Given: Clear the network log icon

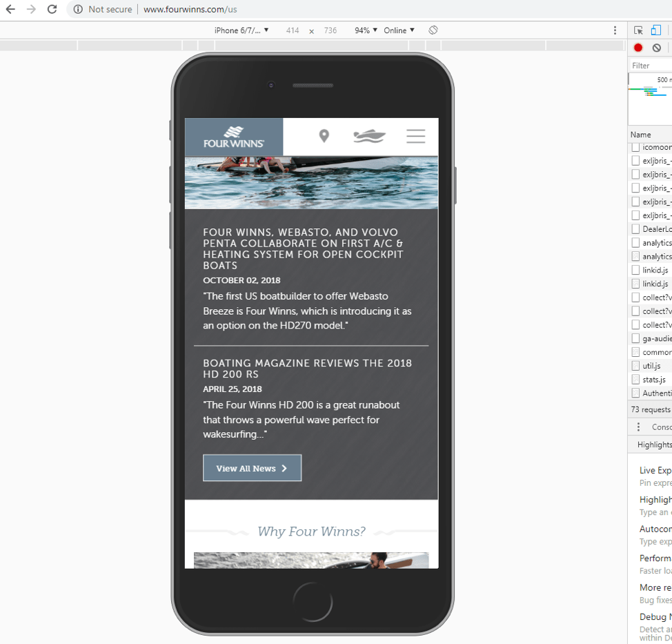Looking at the screenshot, I should 657,48.
